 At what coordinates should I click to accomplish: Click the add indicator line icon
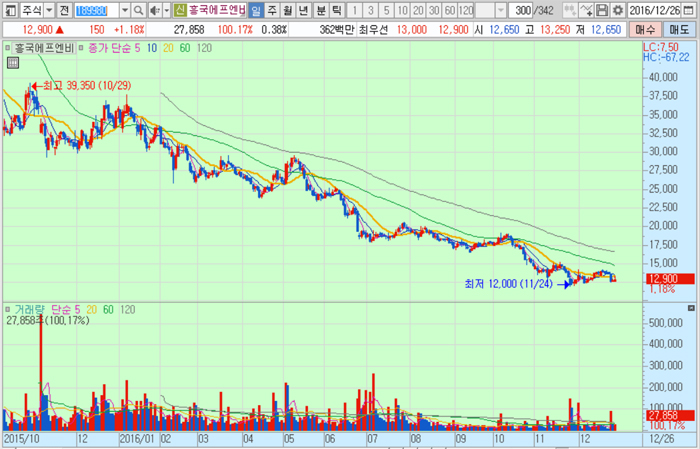point(584,10)
